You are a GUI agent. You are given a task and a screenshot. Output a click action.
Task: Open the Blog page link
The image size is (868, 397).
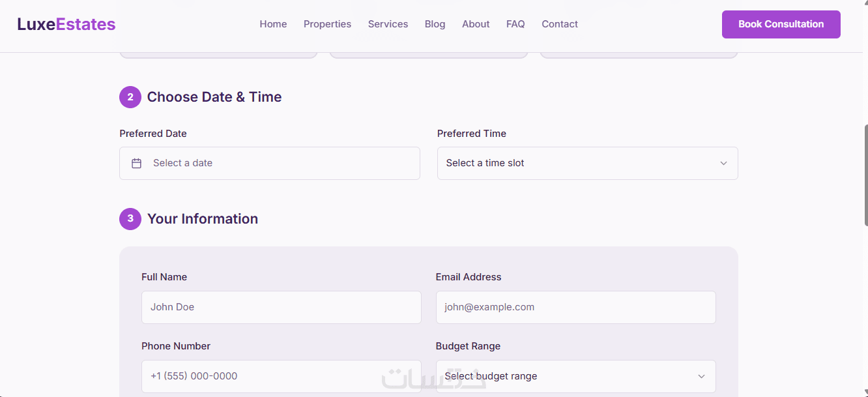435,24
